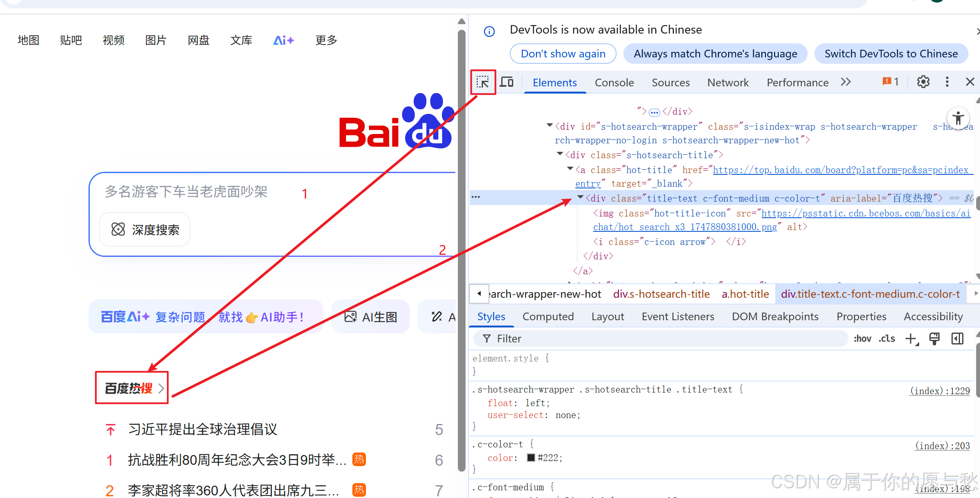Collapse the s-hotsearch-wrapper div node
The image size is (980, 498).
(x=550, y=125)
